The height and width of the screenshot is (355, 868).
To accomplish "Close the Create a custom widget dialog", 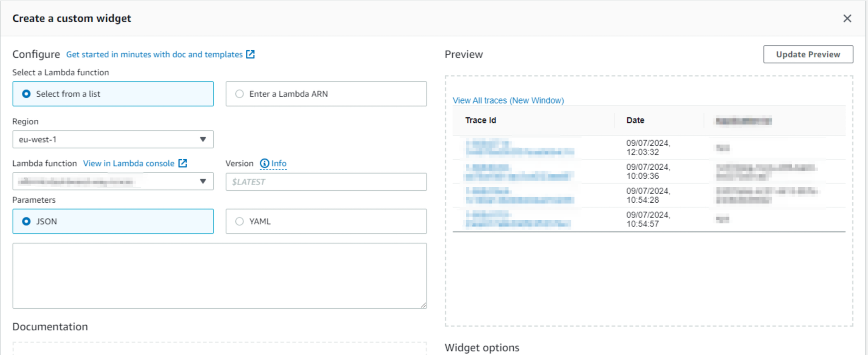I will click(847, 19).
